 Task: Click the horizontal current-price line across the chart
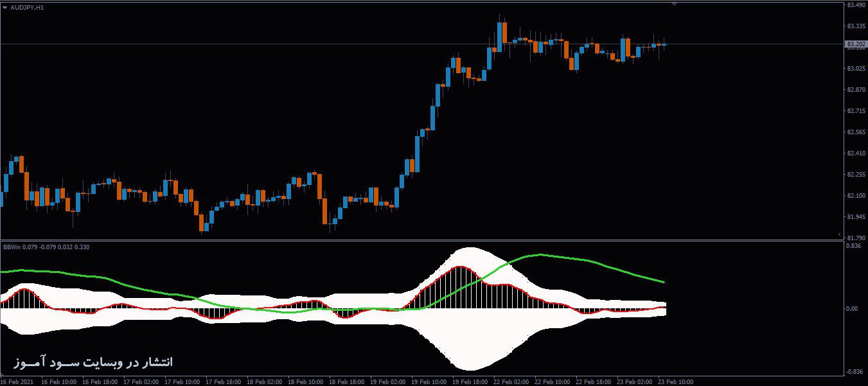pyautogui.click(x=421, y=44)
